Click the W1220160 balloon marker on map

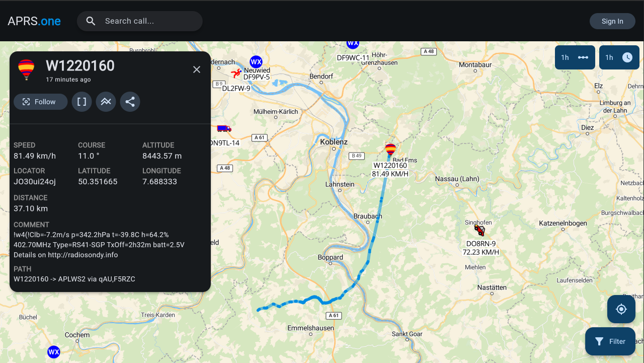point(390,150)
